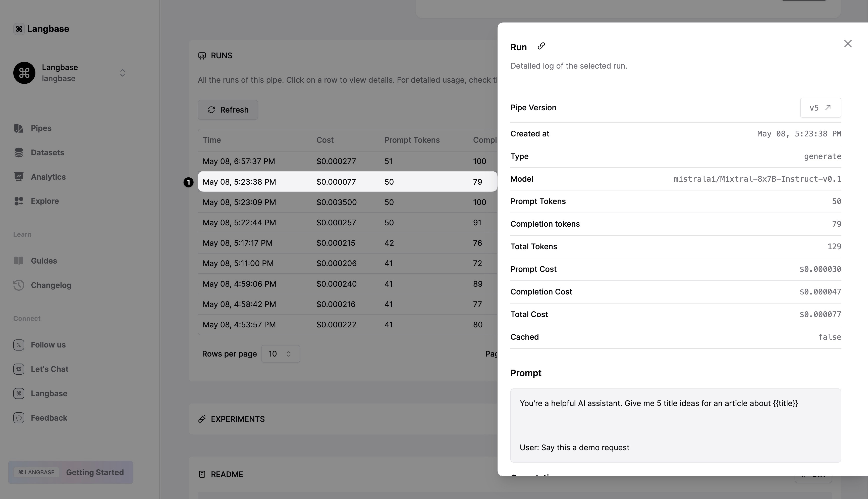Open the Getting Started banner
The height and width of the screenshot is (499, 868).
tap(71, 472)
